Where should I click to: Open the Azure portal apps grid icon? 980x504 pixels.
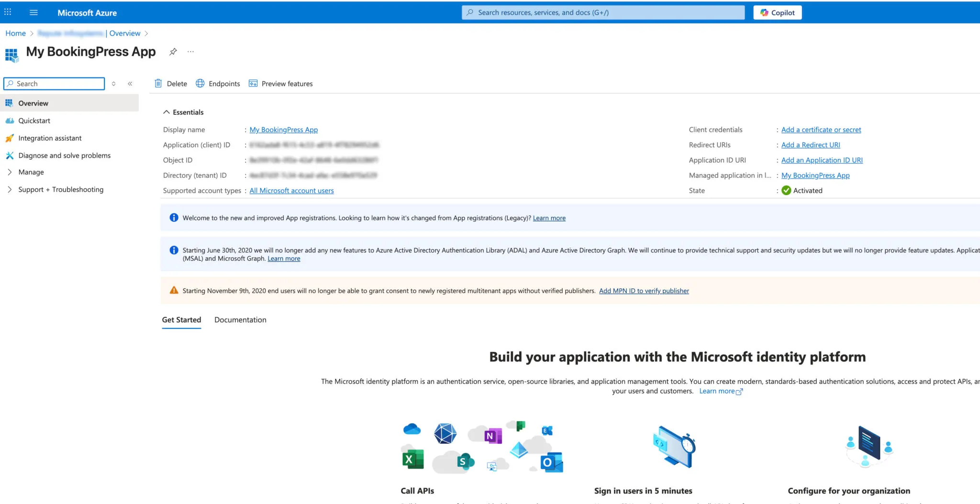[8, 12]
